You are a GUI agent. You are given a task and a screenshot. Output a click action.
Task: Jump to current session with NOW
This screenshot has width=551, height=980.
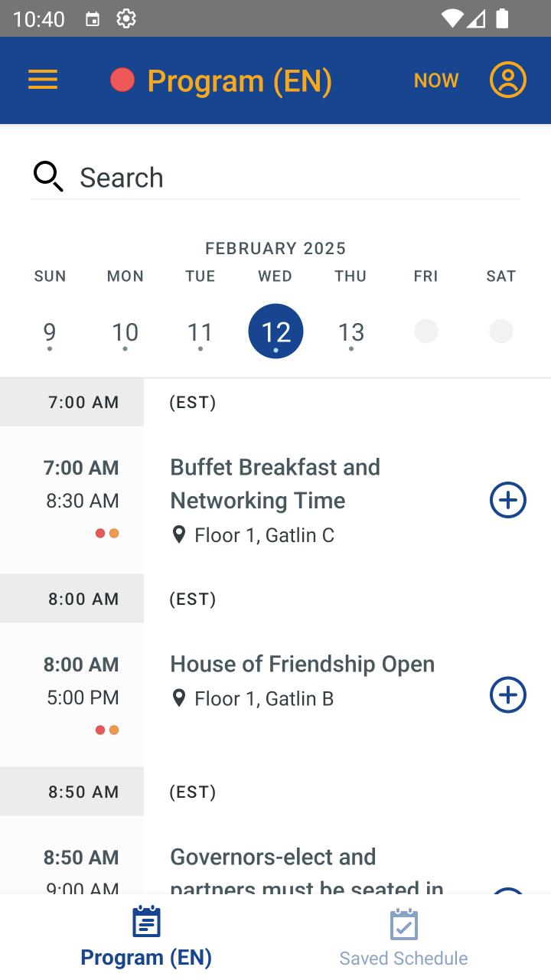click(x=436, y=80)
